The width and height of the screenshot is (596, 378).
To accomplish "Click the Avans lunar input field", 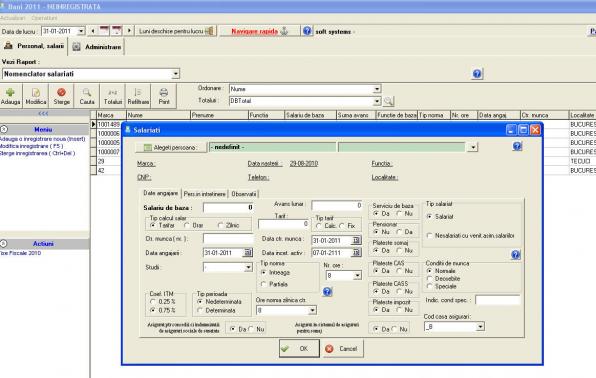I will [x=337, y=205].
